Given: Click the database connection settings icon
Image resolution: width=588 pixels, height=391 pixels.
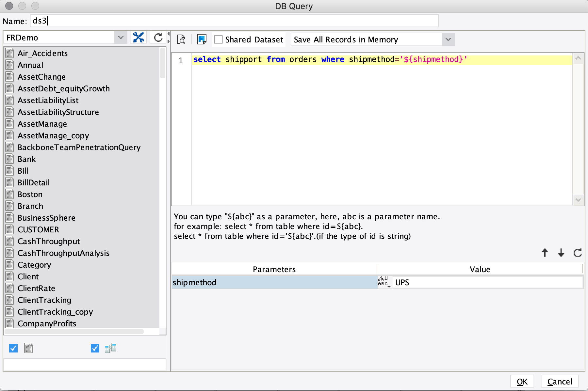Looking at the screenshot, I should click(139, 38).
